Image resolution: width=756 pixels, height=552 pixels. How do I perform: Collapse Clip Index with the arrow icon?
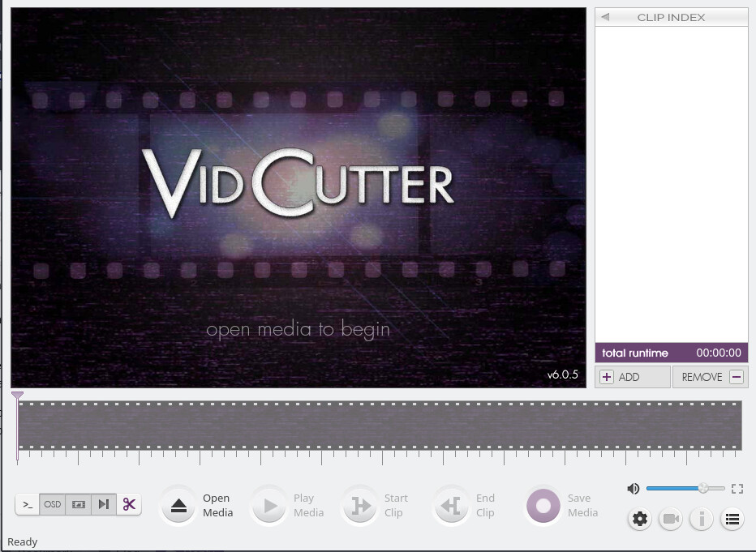point(606,17)
